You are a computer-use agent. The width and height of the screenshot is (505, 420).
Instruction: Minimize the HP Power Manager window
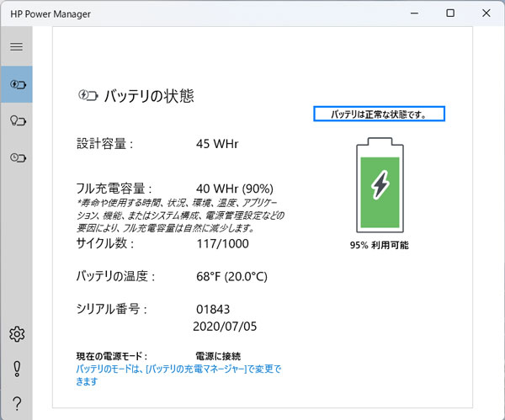coord(412,13)
